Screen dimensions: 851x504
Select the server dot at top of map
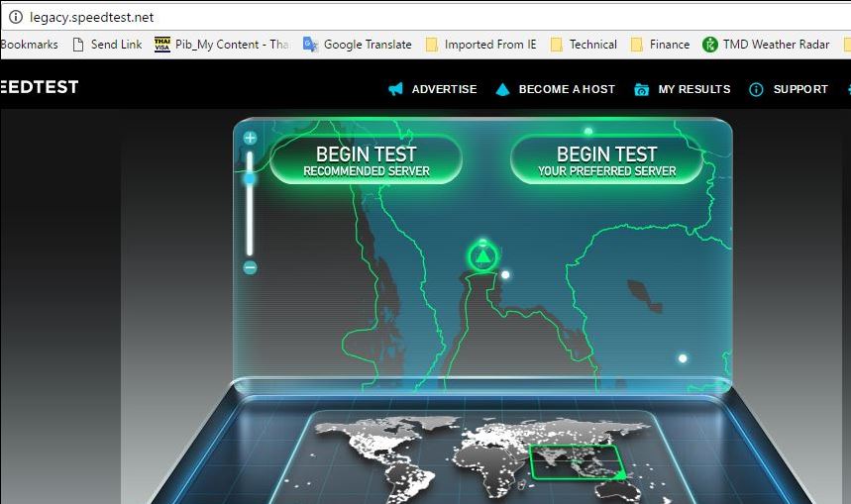click(587, 132)
